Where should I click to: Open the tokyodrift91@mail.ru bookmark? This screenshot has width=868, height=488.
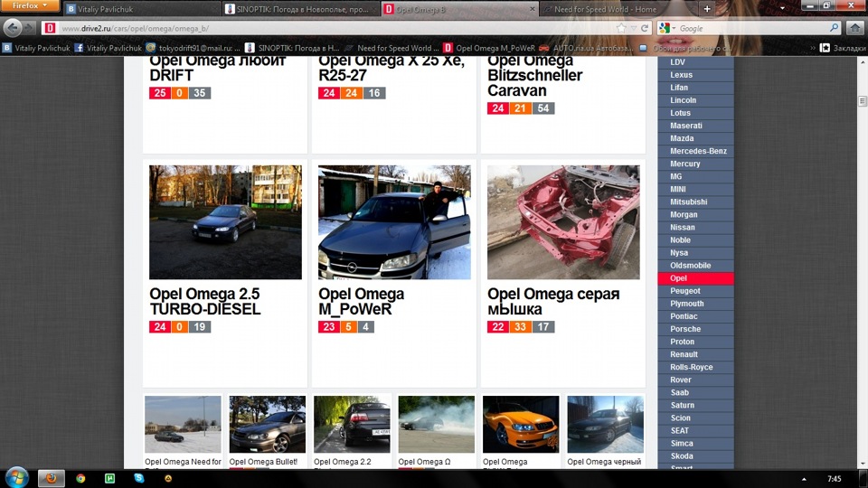pos(193,48)
